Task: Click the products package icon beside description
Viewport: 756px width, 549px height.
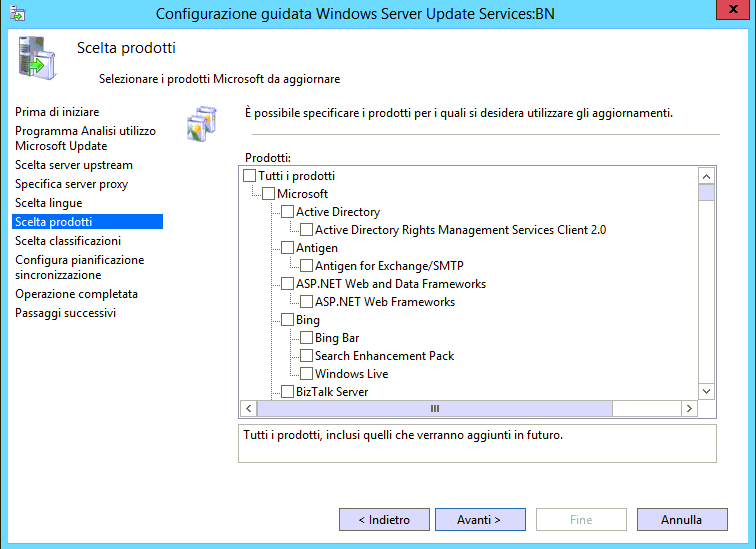Action: [202, 124]
